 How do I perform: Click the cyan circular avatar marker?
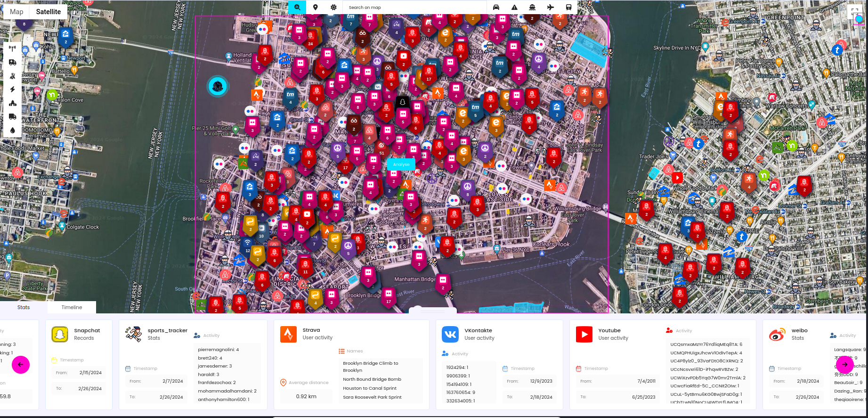218,86
